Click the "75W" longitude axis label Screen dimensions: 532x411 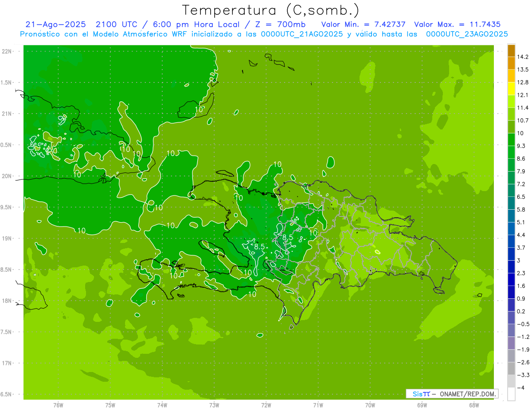click(110, 405)
